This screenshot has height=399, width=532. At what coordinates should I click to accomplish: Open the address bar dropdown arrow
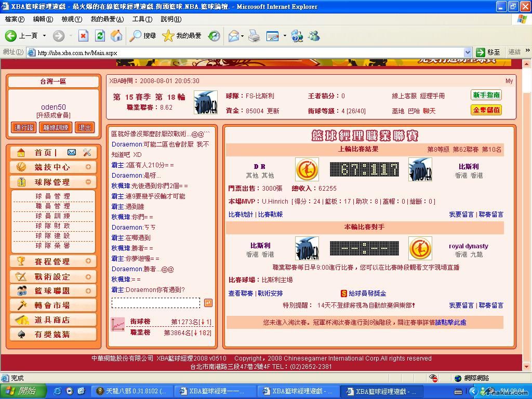pos(467,52)
